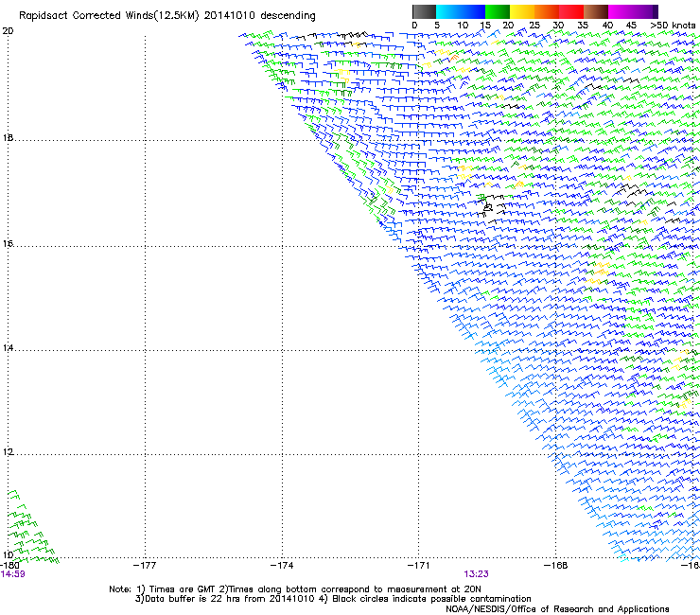The image size is (700, 615).
Task: Click the legend label '40'
Action: point(607,26)
